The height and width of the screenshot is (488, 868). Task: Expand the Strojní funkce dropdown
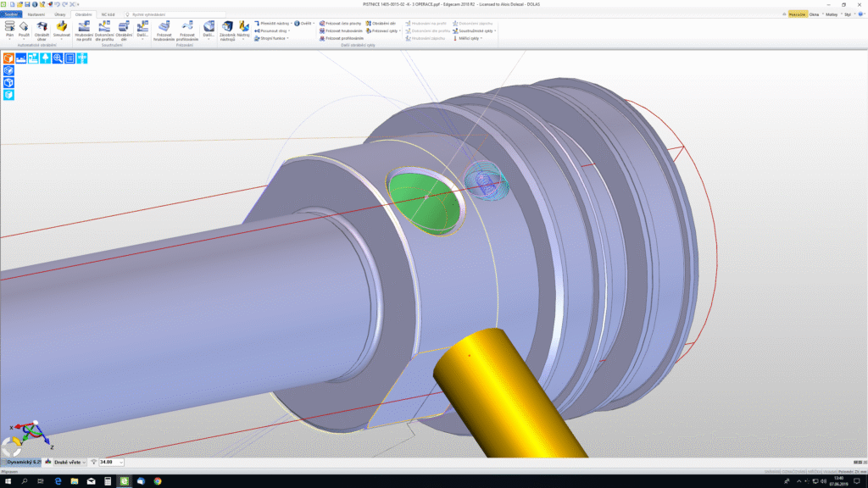coord(272,38)
